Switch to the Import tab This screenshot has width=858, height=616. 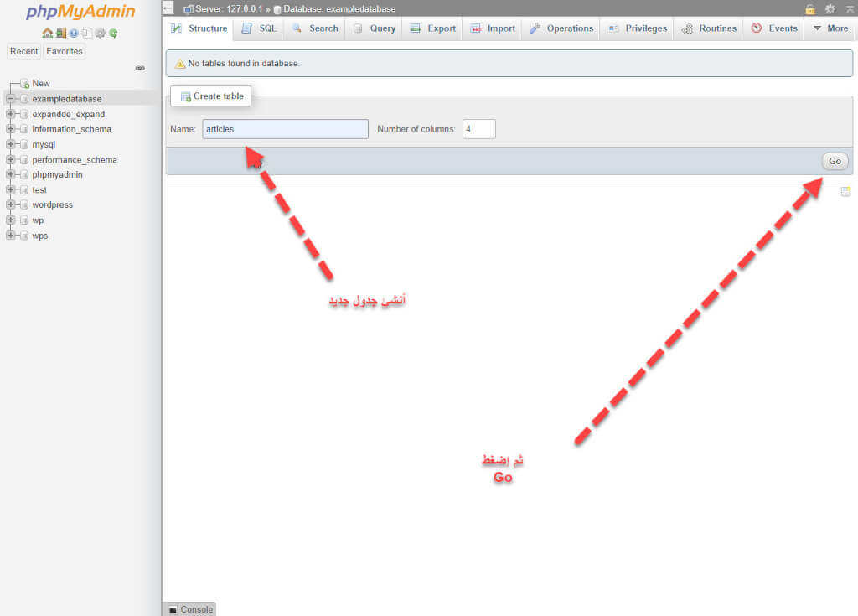[x=493, y=28]
